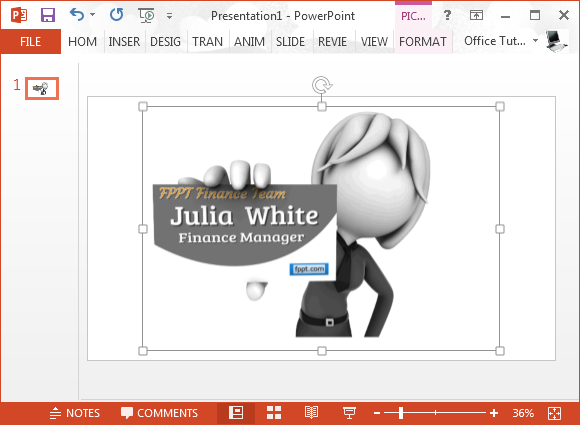Click zoom in plus button
Viewport: 580px width, 425px height.
pyautogui.click(x=494, y=413)
